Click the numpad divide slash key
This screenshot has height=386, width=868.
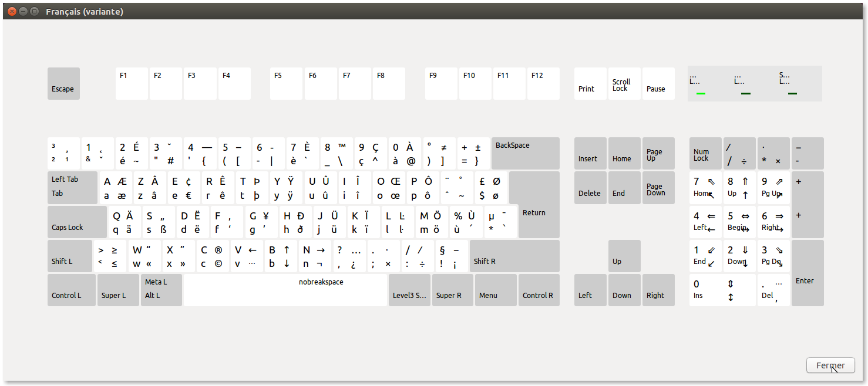(739, 153)
